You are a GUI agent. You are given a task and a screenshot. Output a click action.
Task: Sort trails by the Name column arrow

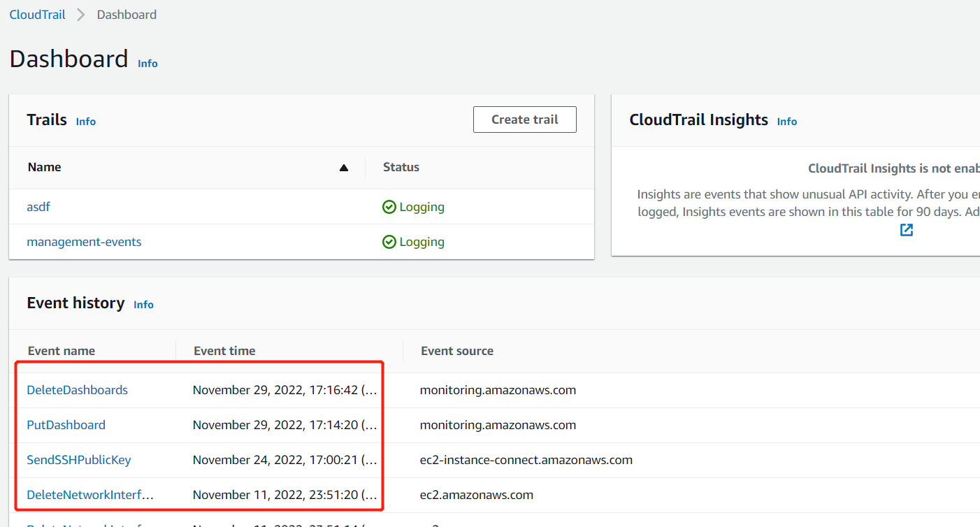coord(343,168)
